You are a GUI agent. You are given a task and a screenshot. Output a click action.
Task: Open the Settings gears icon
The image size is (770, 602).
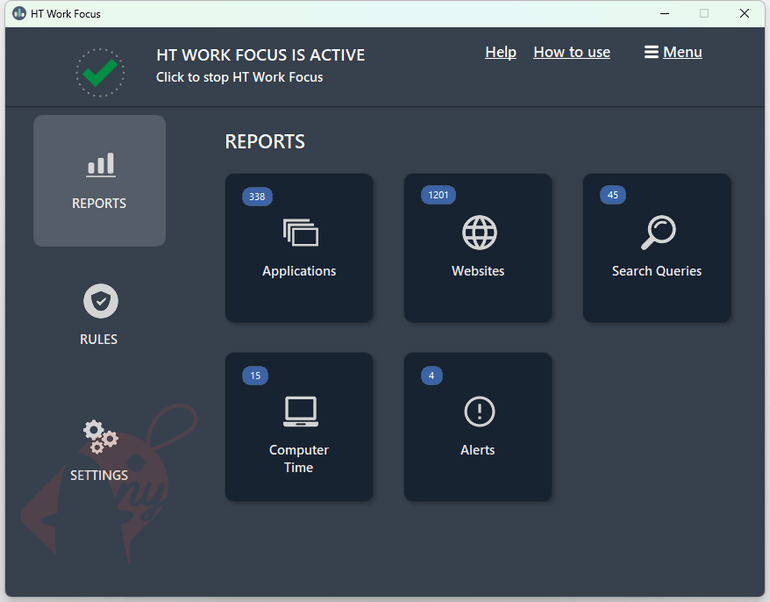click(100, 437)
